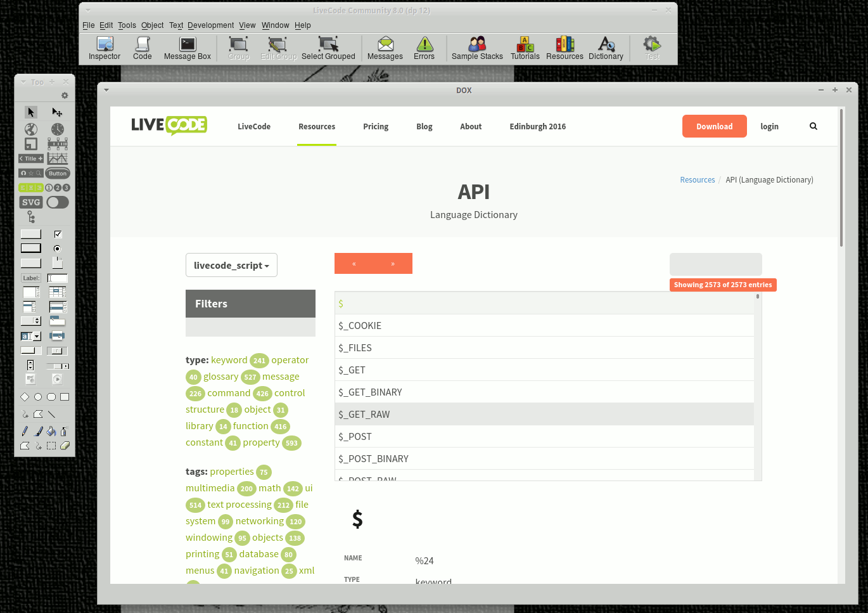Screen dimensions: 868x613
Task: Open the Tools menu
Action: point(127,25)
